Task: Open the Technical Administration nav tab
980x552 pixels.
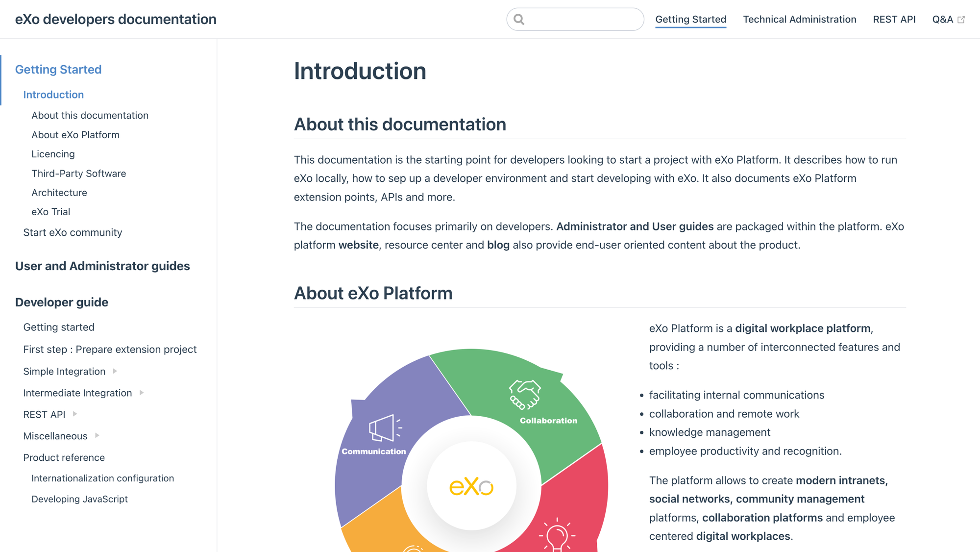Action: click(799, 20)
